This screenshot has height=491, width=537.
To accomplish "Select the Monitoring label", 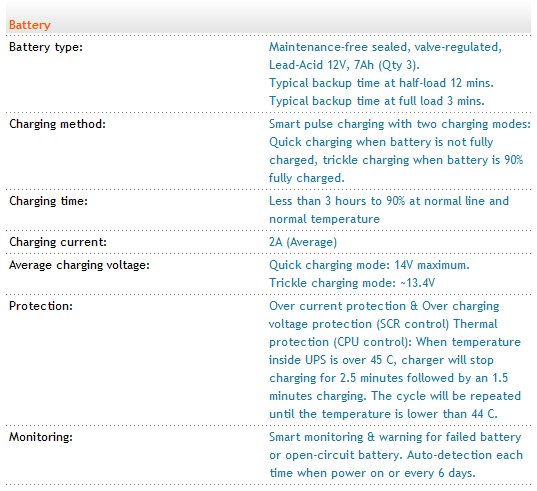I will pyautogui.click(x=41, y=437).
